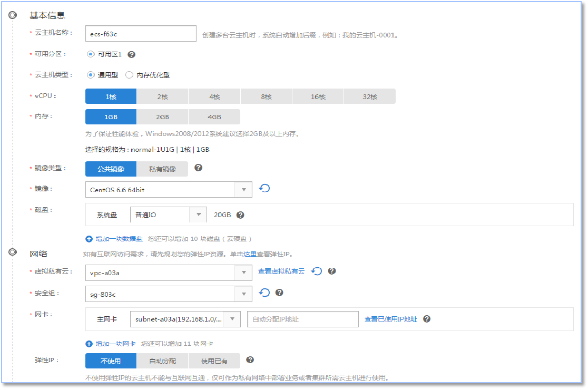Click help icon next to 可用区1
Image resolution: width=588 pixels, height=389 pixels.
(x=132, y=54)
